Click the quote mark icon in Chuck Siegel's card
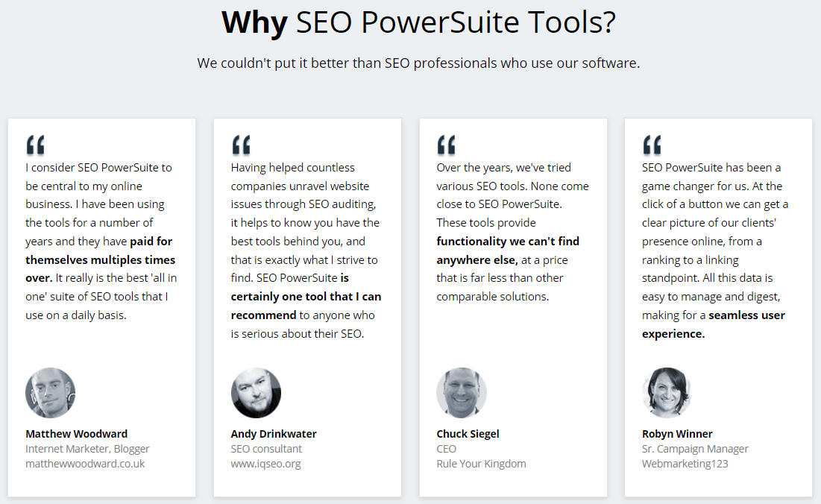821x504 pixels. [447, 145]
